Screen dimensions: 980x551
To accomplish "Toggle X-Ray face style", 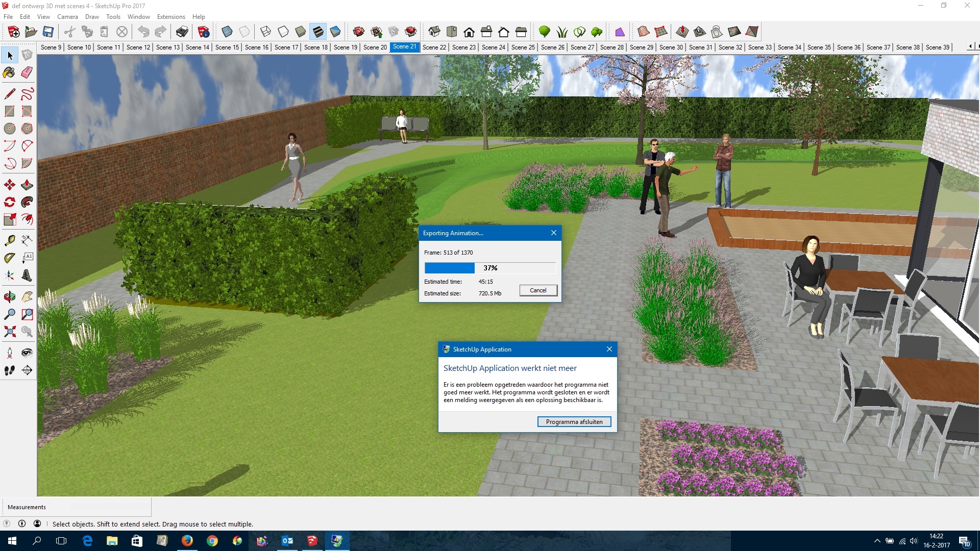I will 227,32.
